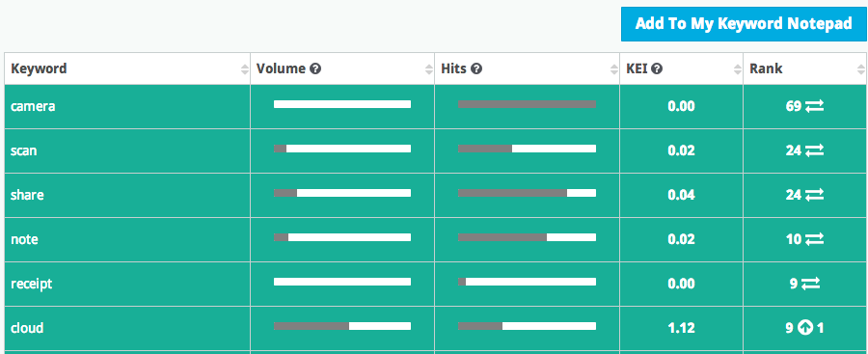The height and width of the screenshot is (354, 868).
Task: Click the cloud Hits bar
Action: (527, 326)
